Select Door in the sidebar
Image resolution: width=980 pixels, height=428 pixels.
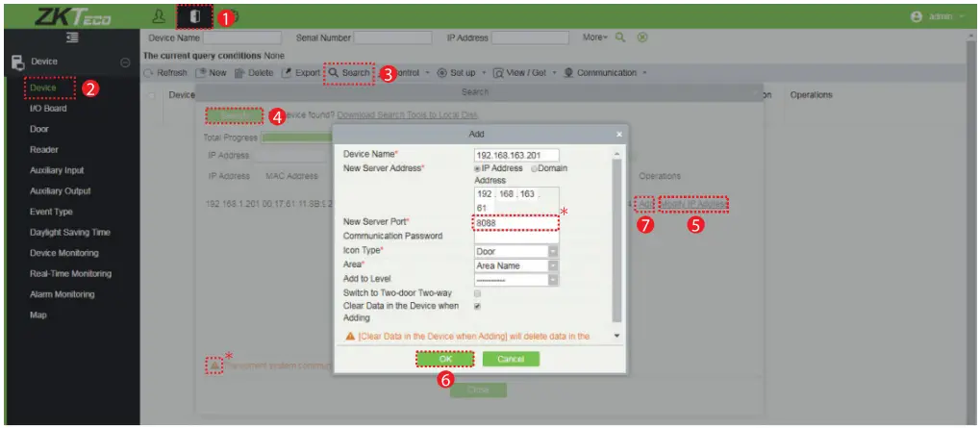(38, 129)
